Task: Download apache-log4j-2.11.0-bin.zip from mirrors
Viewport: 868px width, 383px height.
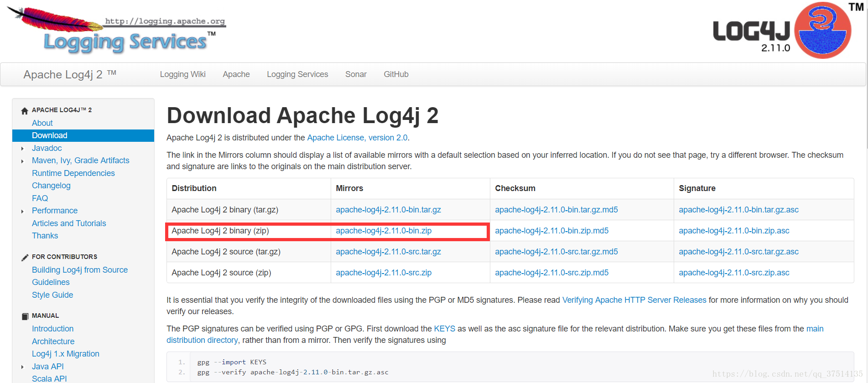Action: click(384, 231)
